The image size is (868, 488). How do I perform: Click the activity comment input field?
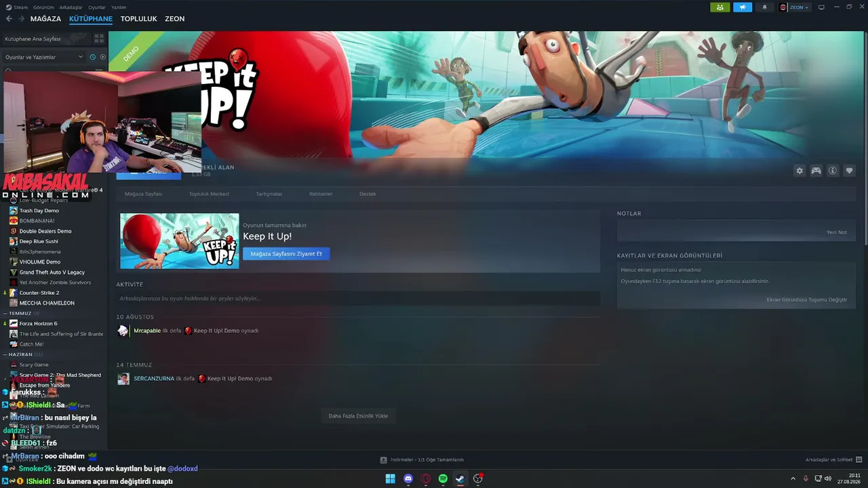point(358,298)
